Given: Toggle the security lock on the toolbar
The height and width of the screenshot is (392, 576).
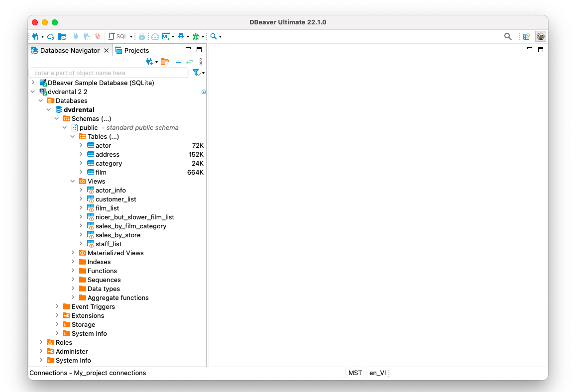Looking at the screenshot, I should click(142, 36).
